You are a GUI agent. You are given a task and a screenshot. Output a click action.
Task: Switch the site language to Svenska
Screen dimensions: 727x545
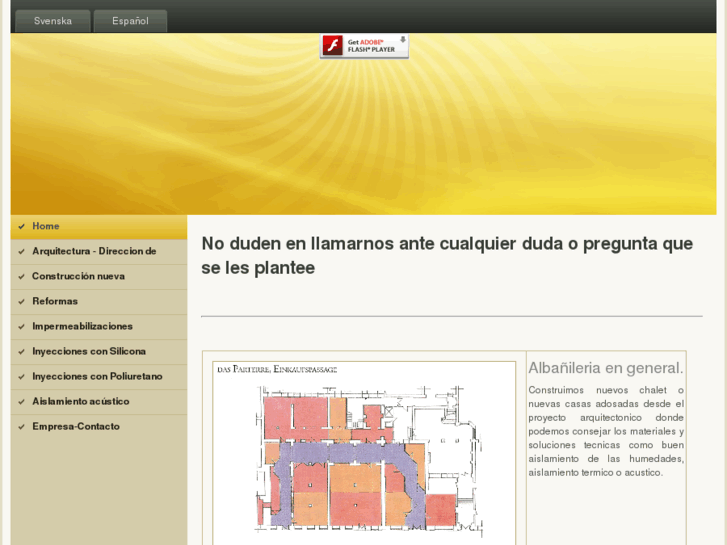click(x=53, y=21)
